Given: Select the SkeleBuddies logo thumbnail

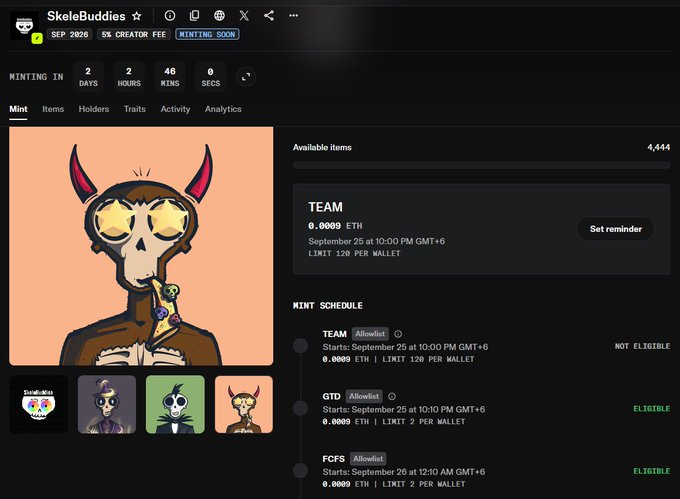Looking at the screenshot, I should click(39, 404).
